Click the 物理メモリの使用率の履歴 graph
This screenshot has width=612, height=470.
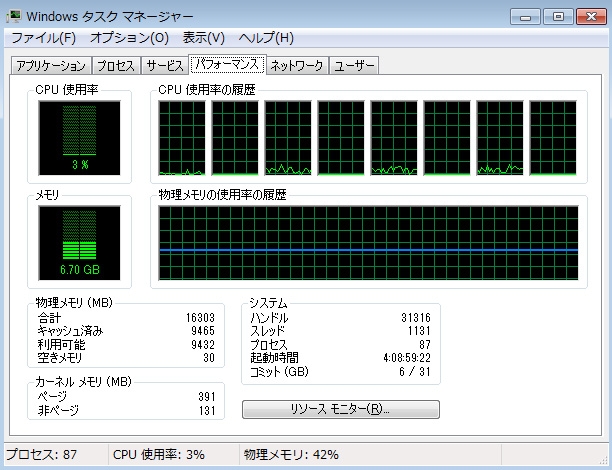[368, 243]
